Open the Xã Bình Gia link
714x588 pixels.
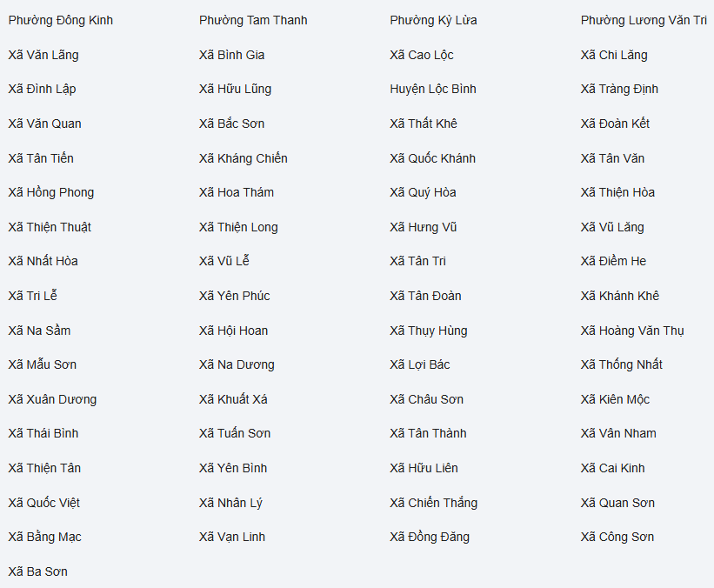coord(231,55)
